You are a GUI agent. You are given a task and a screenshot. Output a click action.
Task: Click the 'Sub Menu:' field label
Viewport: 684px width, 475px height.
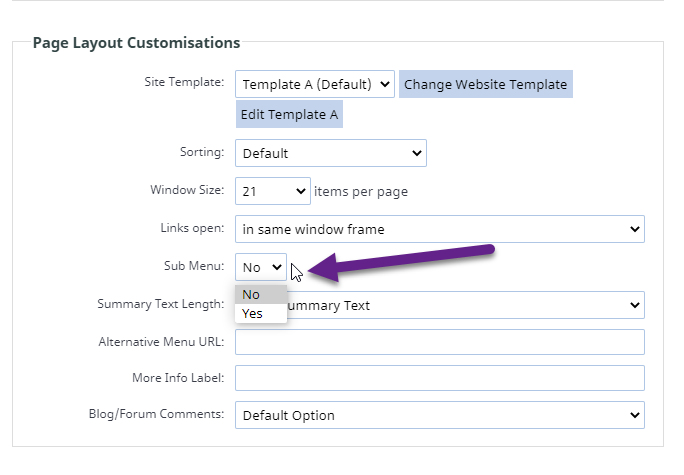point(194,266)
